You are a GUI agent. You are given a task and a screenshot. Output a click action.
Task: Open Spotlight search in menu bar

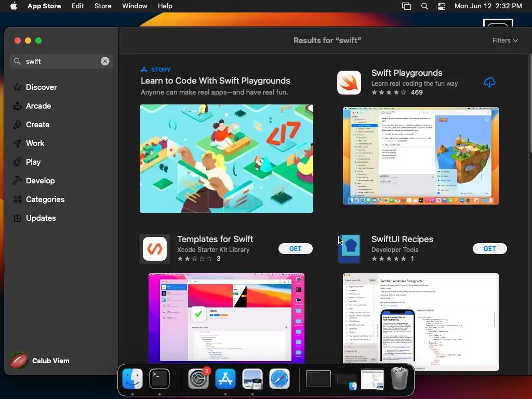click(x=424, y=6)
